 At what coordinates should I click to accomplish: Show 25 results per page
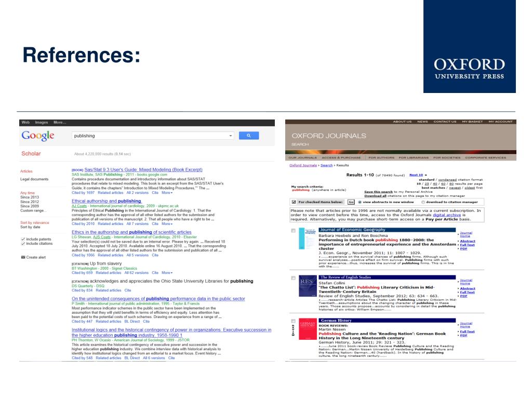tap(427, 184)
